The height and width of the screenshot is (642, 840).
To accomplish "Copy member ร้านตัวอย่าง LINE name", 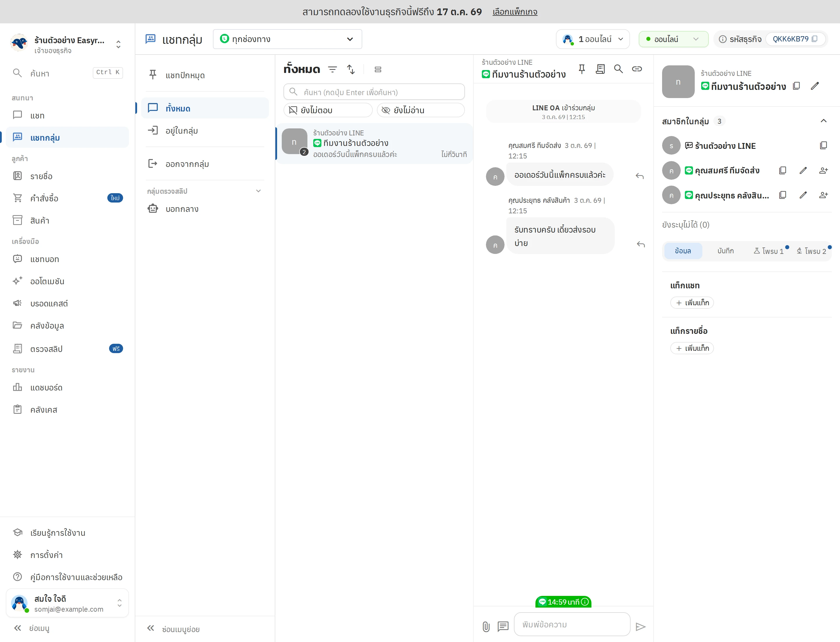I will click(x=824, y=145).
